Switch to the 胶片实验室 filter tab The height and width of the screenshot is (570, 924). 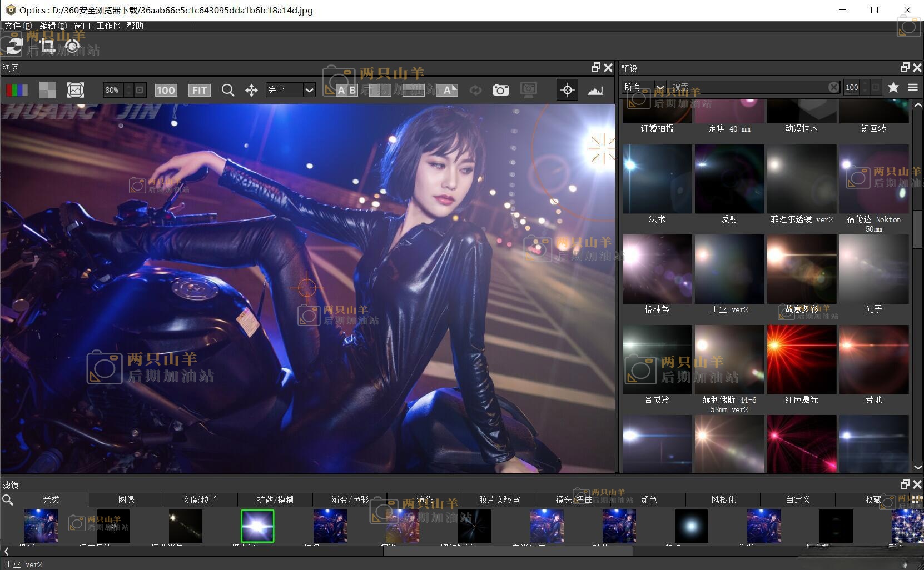[499, 499]
